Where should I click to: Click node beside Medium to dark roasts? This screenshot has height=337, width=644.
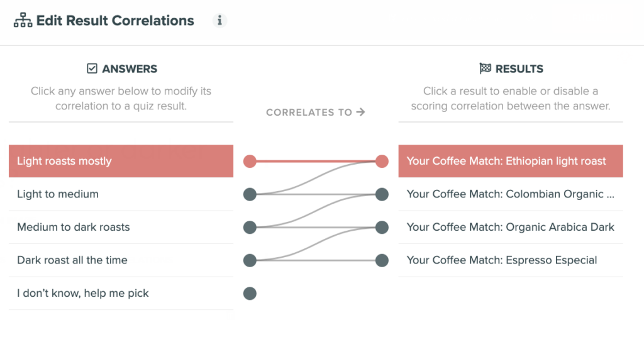[x=250, y=228]
